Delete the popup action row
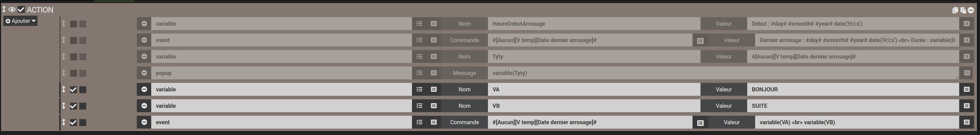 (x=144, y=73)
